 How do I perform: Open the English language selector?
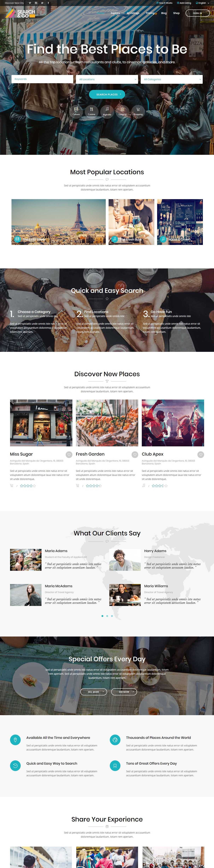[203, 3]
